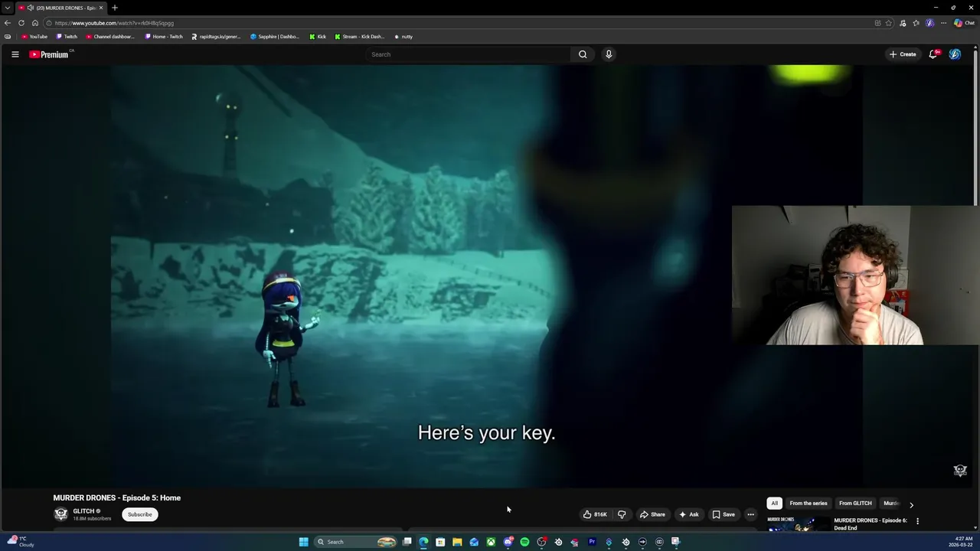Click the GLITCH channel name

click(x=83, y=511)
